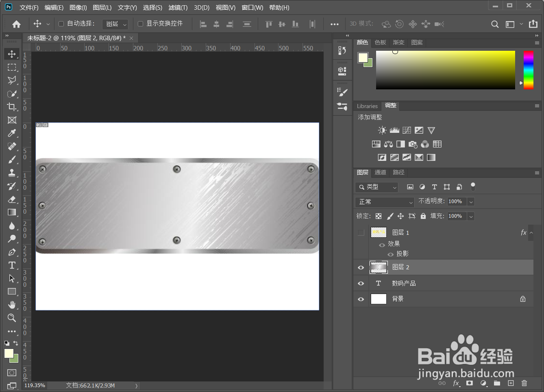This screenshot has width=544, height=392.
Task: Hide layer 图层 2
Action: pyautogui.click(x=361, y=267)
